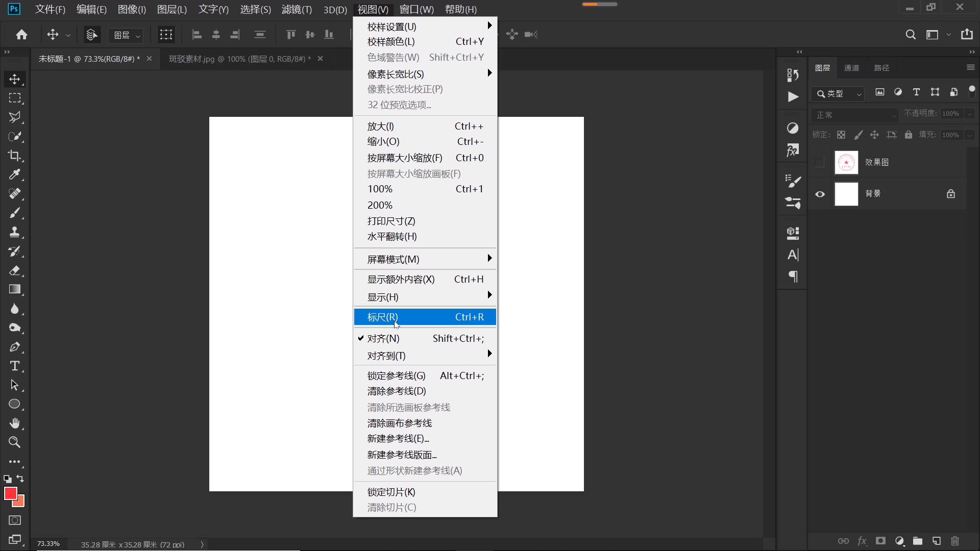980x551 pixels.
Task: Open the 新建参考线(E) dialog
Action: point(398,438)
